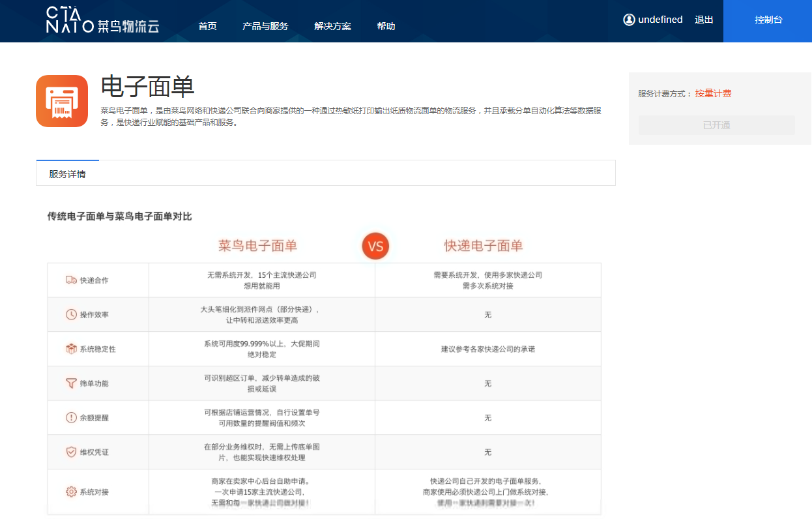Open the 首页 navigation item

coord(207,26)
